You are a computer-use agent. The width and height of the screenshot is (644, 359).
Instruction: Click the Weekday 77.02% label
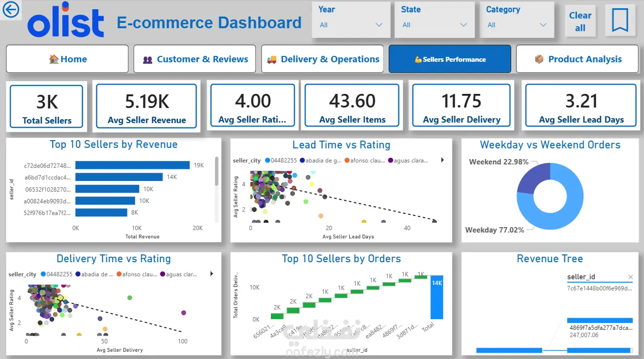(x=495, y=230)
